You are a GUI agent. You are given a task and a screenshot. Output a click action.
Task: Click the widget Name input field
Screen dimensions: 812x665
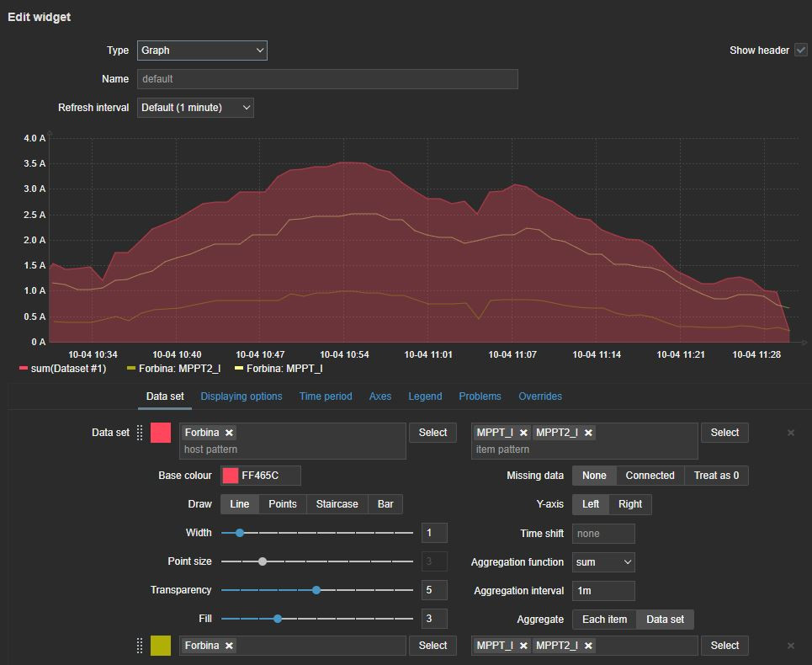(327, 79)
